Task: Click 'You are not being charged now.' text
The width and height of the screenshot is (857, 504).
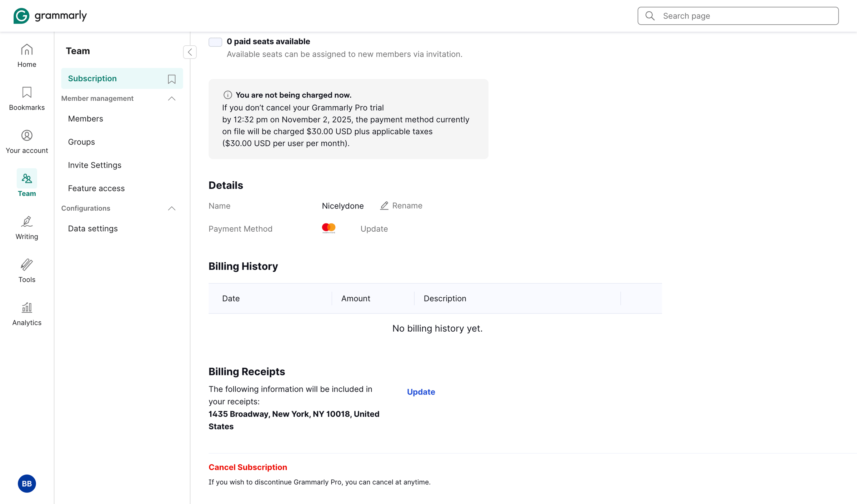Action: click(x=294, y=95)
